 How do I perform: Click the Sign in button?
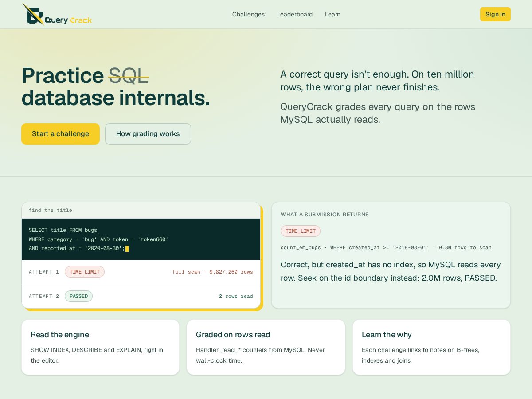[x=495, y=14]
